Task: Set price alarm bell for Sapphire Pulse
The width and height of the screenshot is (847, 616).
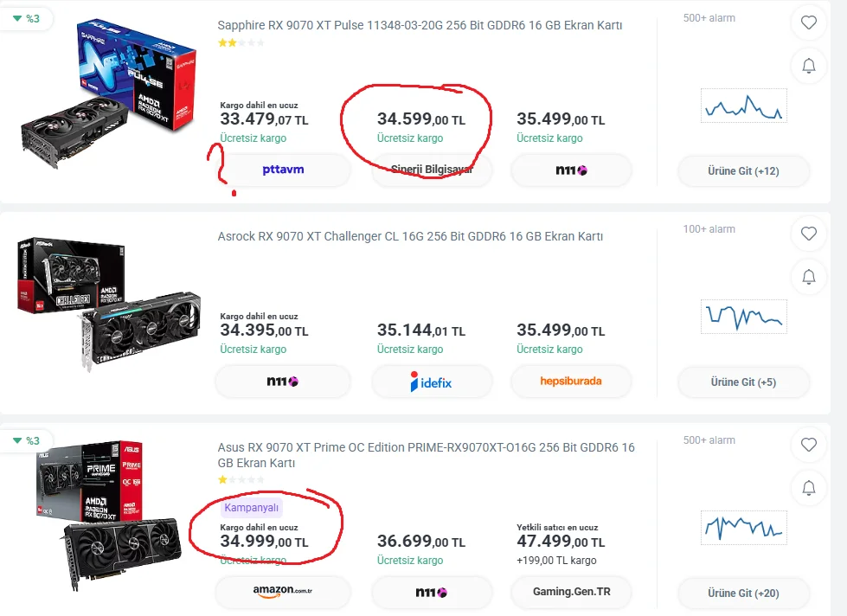Action: coord(808,66)
